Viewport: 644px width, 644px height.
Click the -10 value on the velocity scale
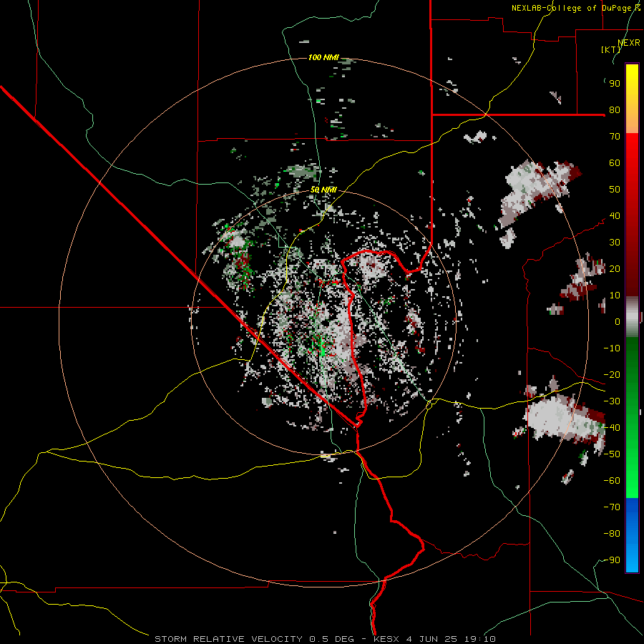[612, 348]
